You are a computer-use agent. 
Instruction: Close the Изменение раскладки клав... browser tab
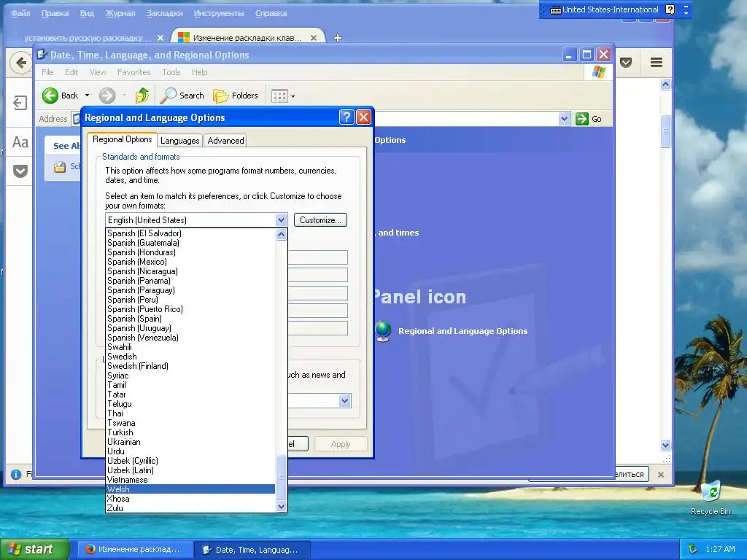314,38
